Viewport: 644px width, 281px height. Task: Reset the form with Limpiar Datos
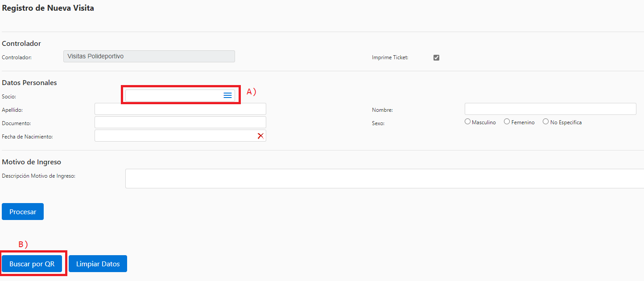(x=98, y=264)
